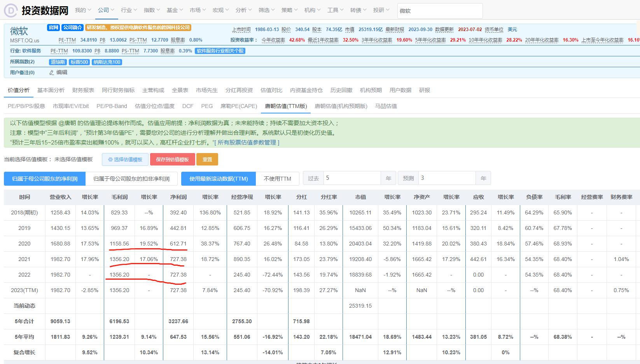Image resolution: width=640 pixels, height=364 pixels.
Task: Open the 行业 dropdown menu
Action: (x=129, y=10)
